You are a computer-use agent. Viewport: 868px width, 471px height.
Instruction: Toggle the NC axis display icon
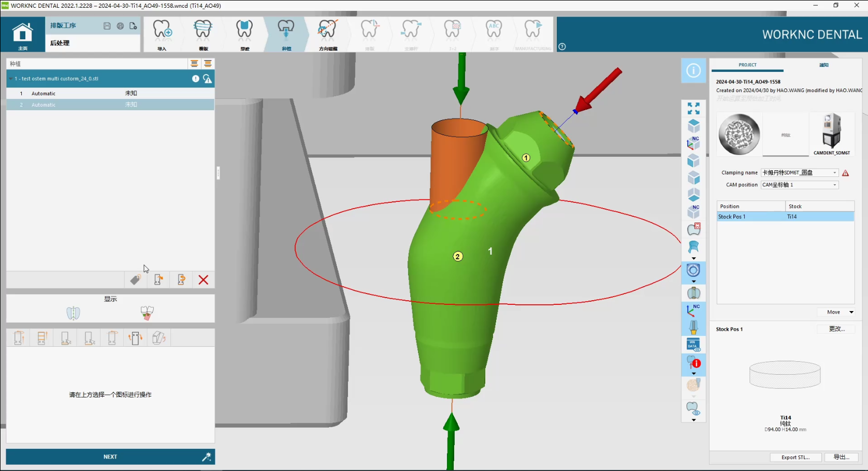[693, 310]
